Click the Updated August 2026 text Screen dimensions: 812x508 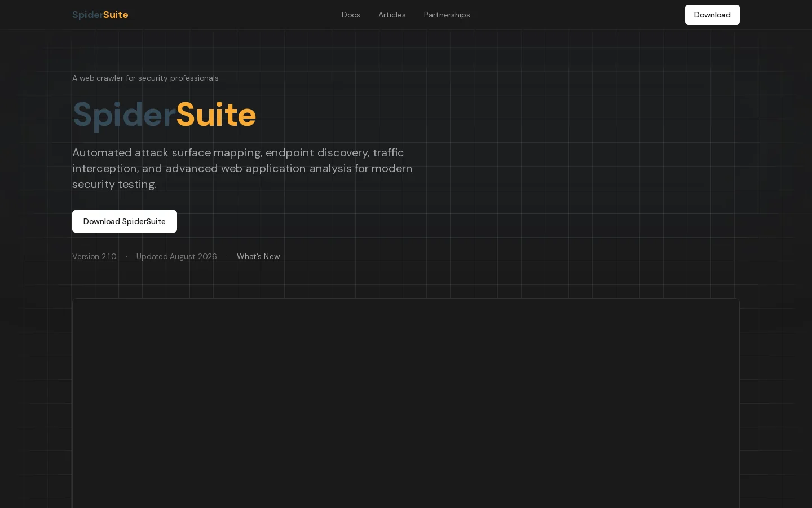tap(176, 256)
